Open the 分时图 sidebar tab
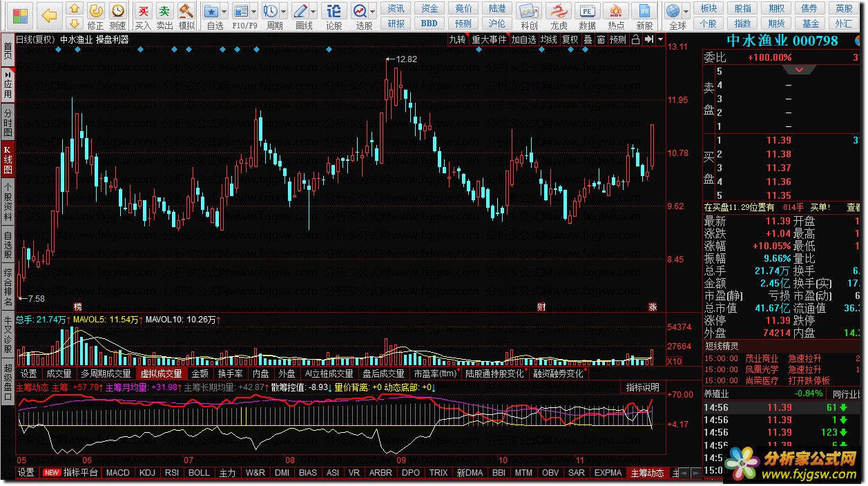 point(8,122)
